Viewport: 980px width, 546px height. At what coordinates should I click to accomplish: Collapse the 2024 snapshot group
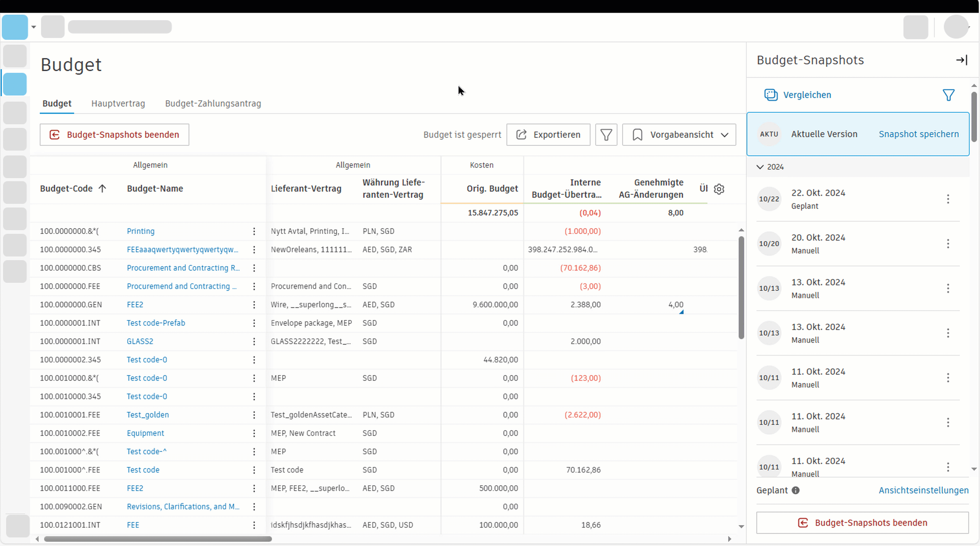[x=760, y=167]
